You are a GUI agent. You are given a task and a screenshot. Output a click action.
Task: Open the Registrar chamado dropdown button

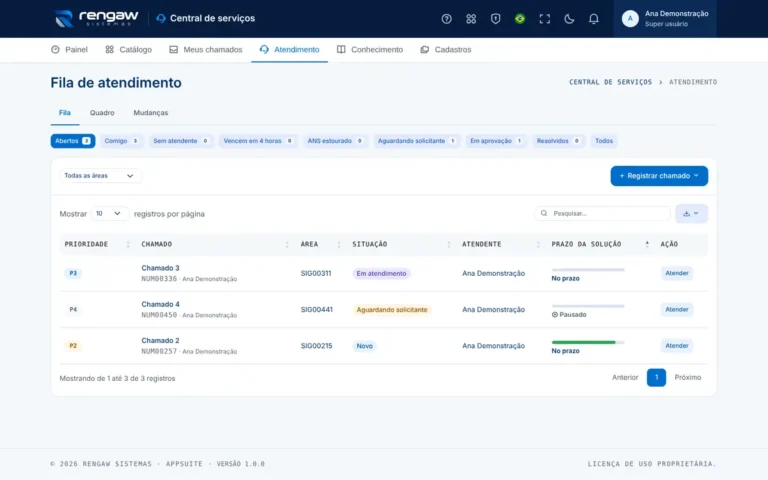659,176
